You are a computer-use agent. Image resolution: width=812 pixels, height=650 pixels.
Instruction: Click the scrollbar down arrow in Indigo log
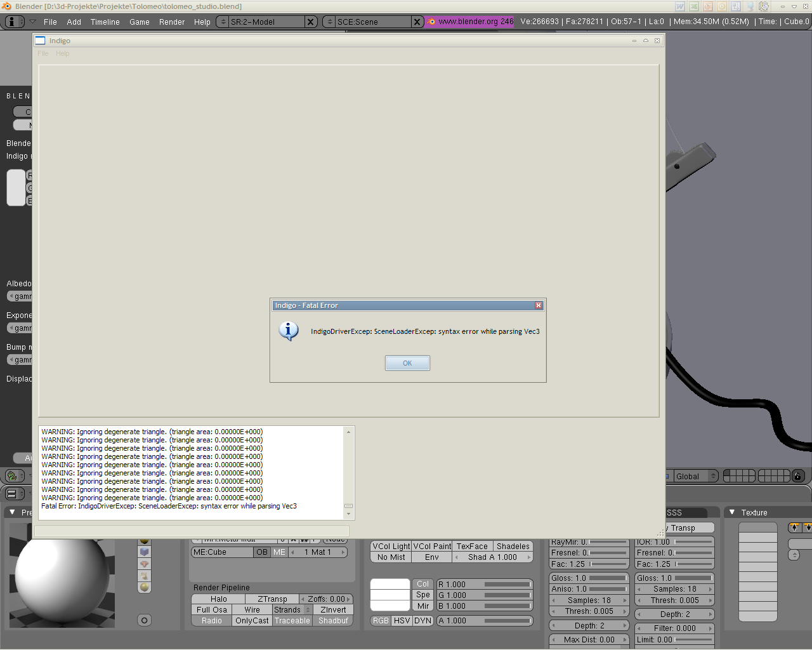coord(348,514)
